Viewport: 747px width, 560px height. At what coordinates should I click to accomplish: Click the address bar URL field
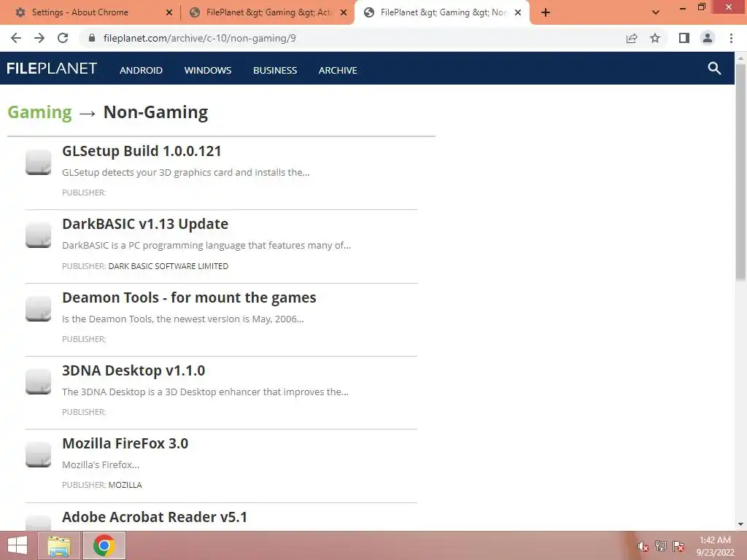pyautogui.click(x=352, y=38)
